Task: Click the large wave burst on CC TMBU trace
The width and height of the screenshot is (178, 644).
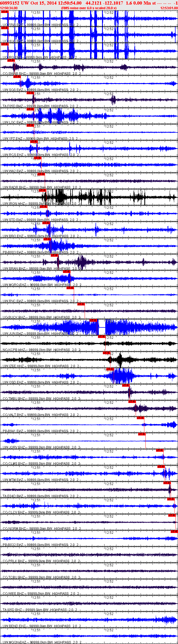Action: [x=130, y=392]
